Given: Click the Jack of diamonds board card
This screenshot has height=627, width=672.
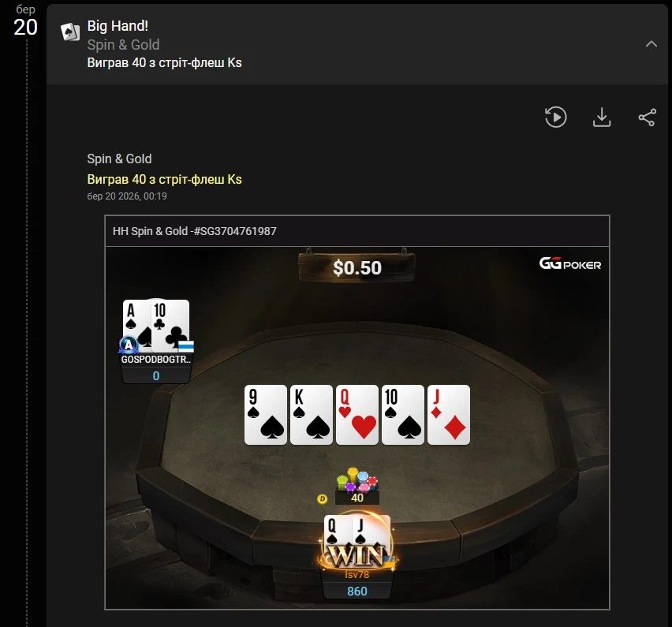Looking at the screenshot, I should [x=449, y=415].
